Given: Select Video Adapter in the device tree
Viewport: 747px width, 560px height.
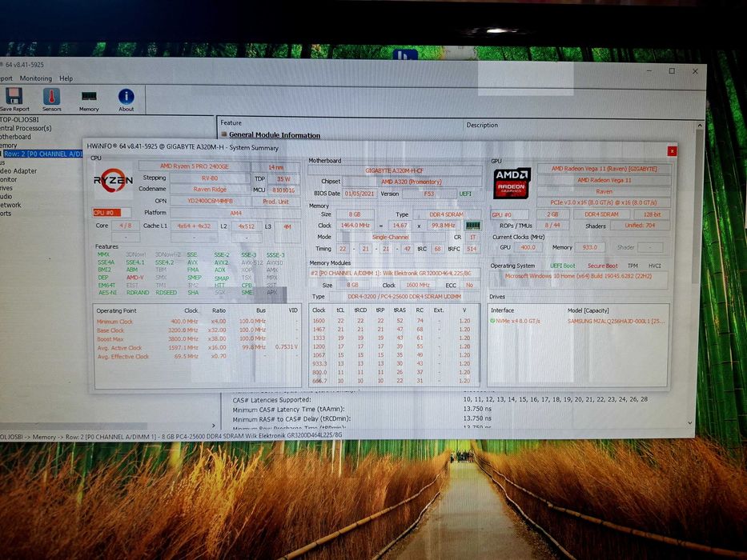Looking at the screenshot, I should tap(18, 171).
